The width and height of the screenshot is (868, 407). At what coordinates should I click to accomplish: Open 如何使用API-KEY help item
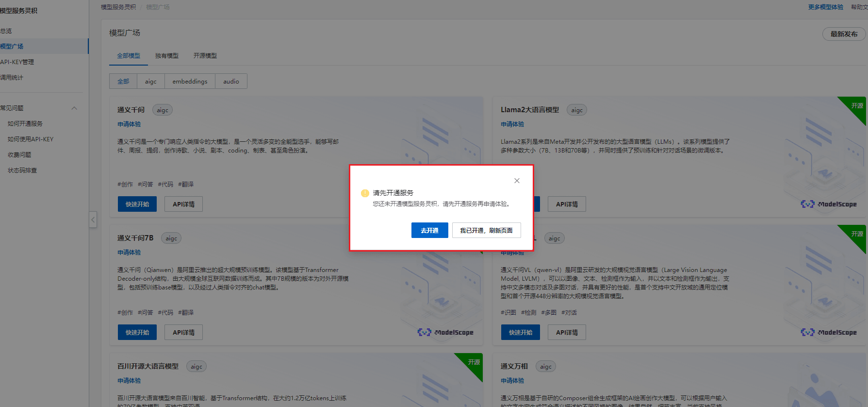point(31,139)
